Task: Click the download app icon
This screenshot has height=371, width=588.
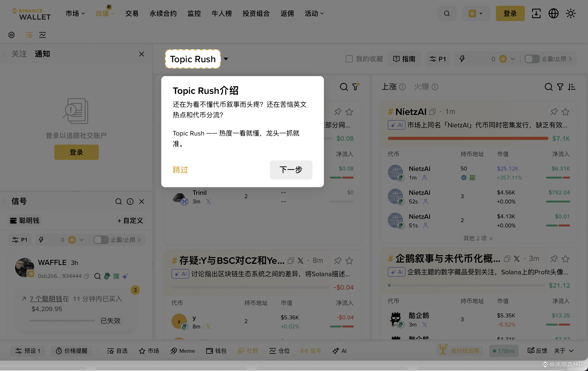Action: pos(536,13)
